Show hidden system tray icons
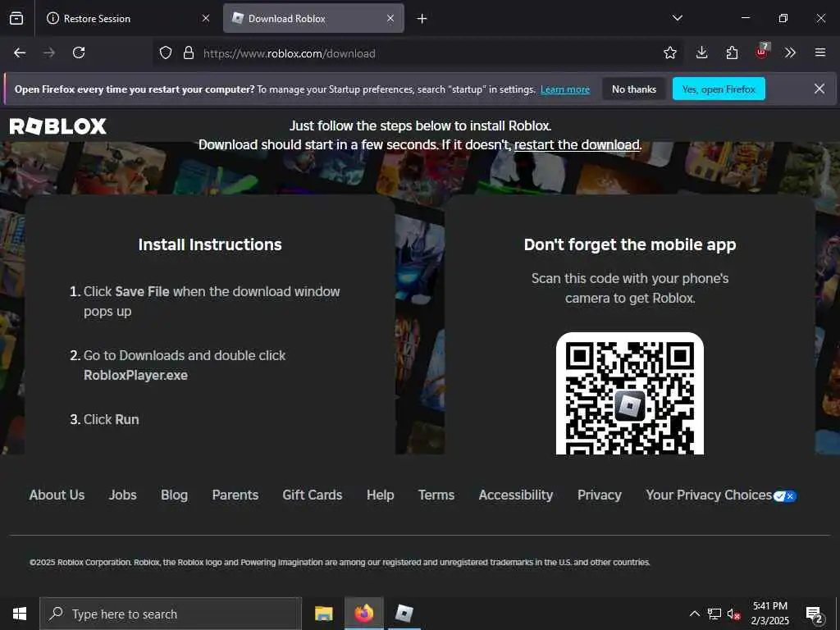 pos(694,614)
